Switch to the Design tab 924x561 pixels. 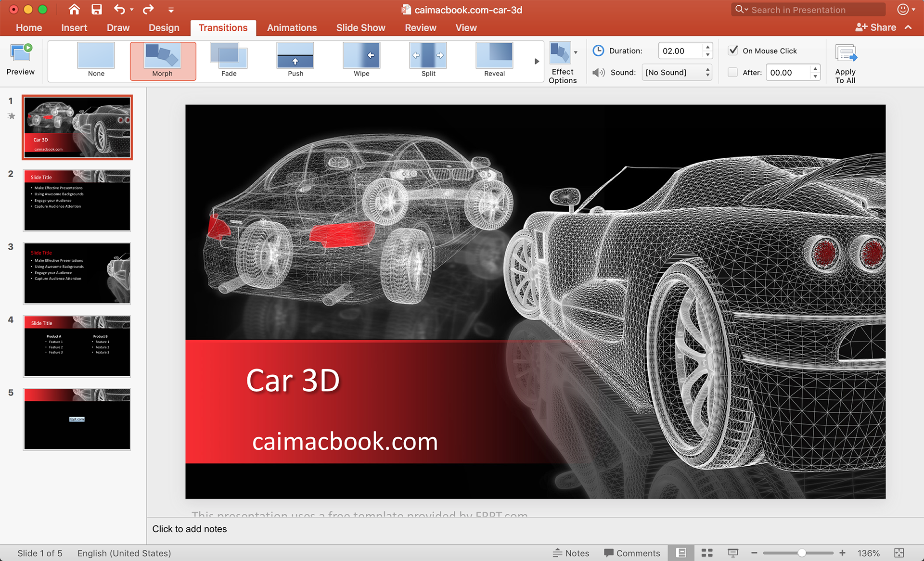click(x=164, y=27)
